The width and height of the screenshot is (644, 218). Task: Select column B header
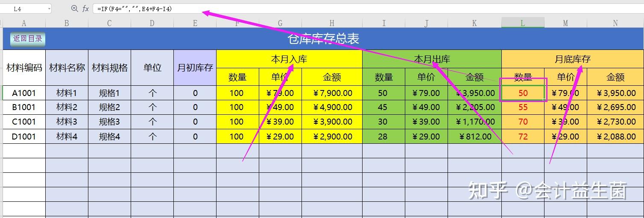coord(67,23)
